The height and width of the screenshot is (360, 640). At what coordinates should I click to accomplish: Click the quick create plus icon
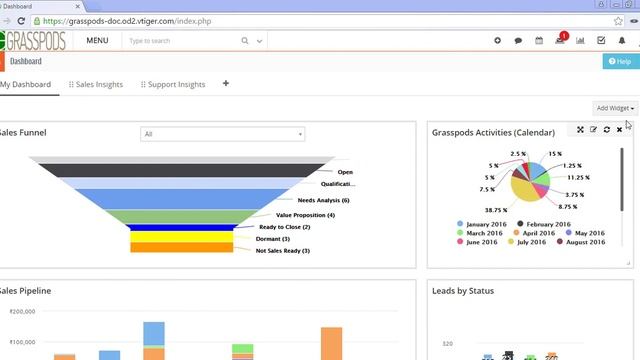click(x=497, y=40)
